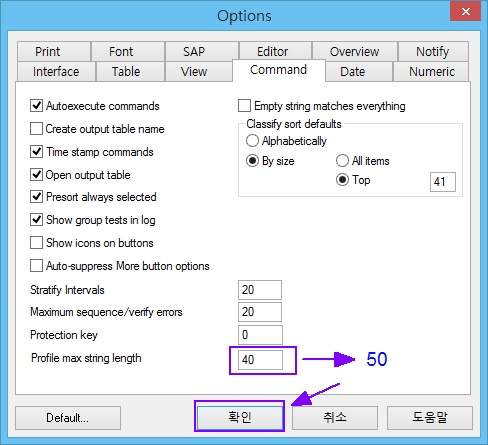This screenshot has width=488, height=445.
Task: Open the Numeric tab
Action: 431,71
